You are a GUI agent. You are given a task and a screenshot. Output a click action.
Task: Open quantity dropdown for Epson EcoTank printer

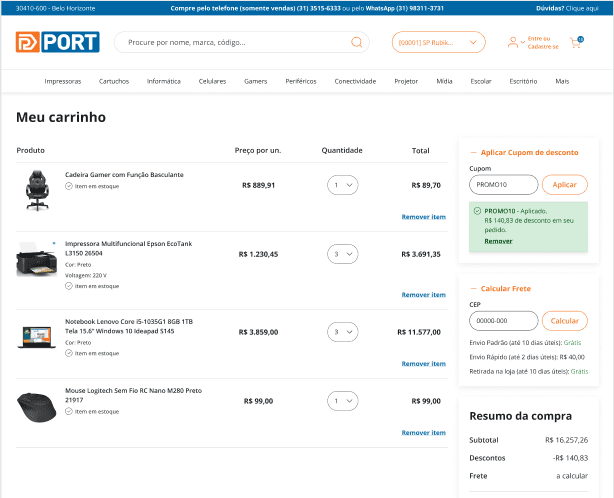tap(343, 254)
